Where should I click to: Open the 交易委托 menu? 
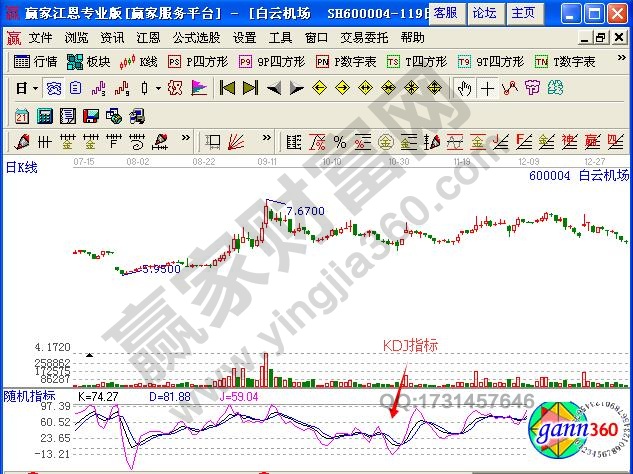(364, 37)
